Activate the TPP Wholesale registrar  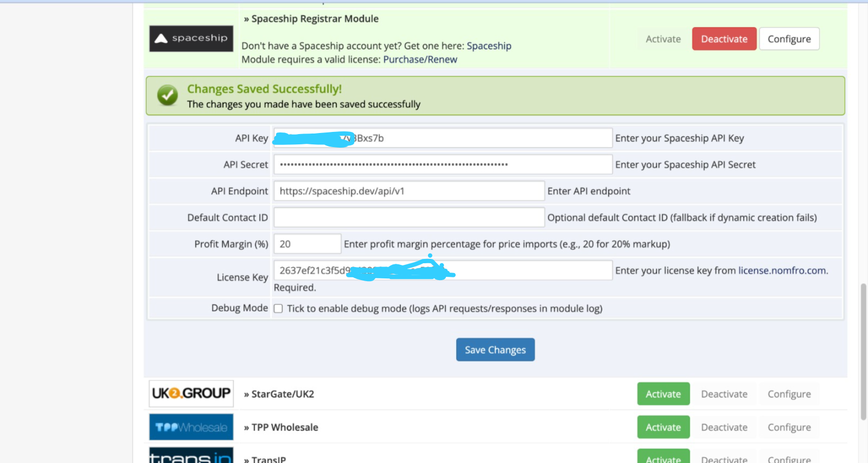pyautogui.click(x=663, y=427)
